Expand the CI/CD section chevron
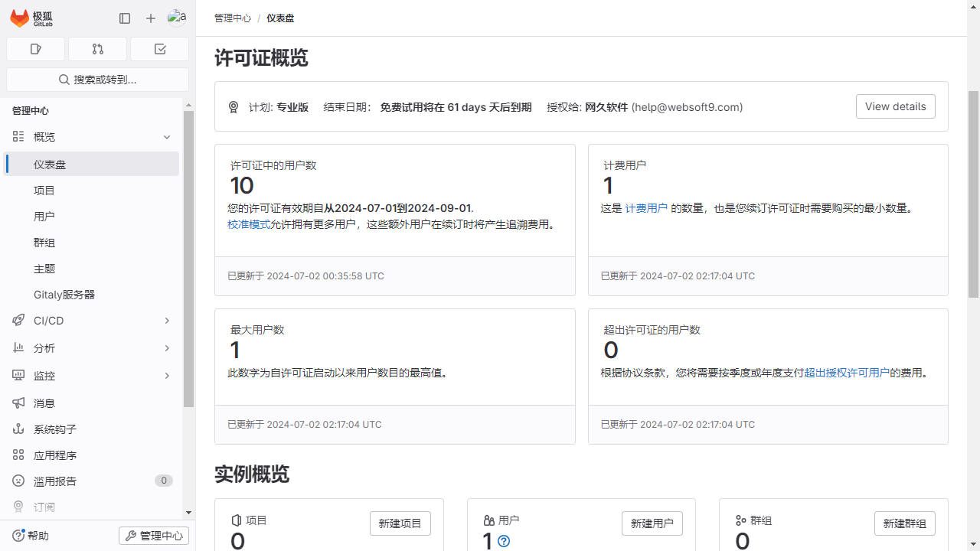The height and width of the screenshot is (551, 980). [167, 321]
